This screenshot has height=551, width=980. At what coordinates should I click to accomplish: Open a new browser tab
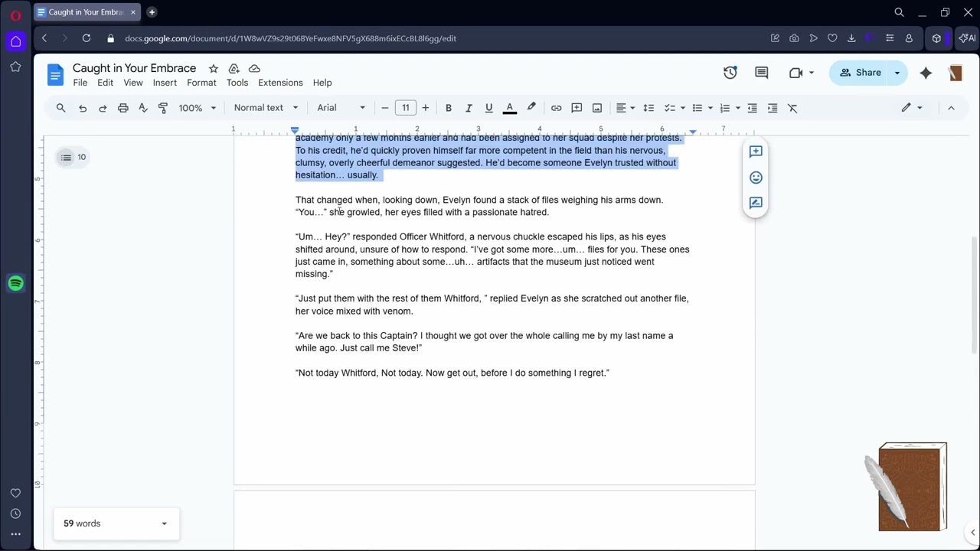[152, 12]
